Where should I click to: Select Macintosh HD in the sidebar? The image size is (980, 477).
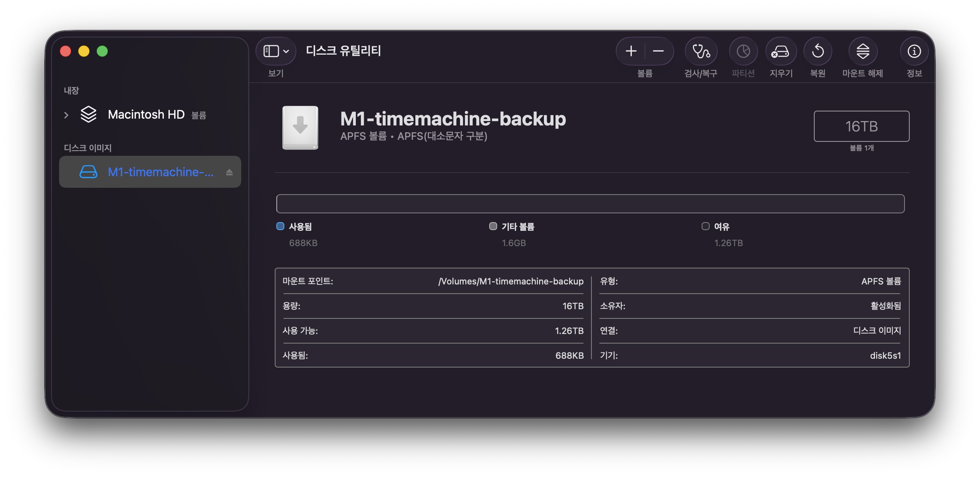pos(146,115)
